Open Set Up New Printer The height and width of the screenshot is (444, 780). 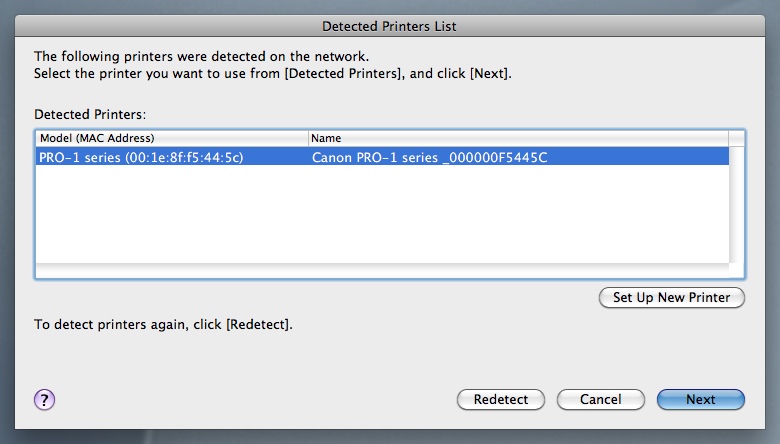point(671,297)
